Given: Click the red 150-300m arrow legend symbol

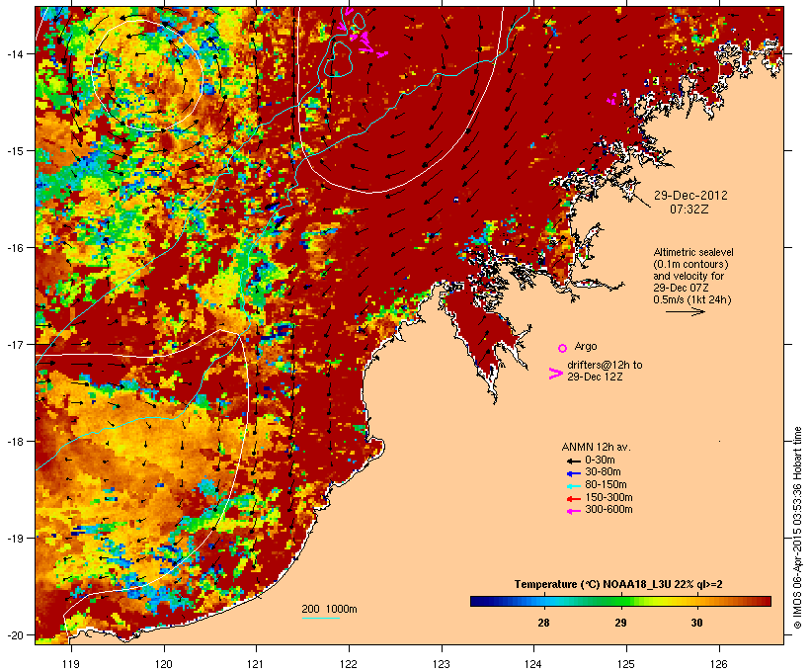Looking at the screenshot, I should [574, 499].
